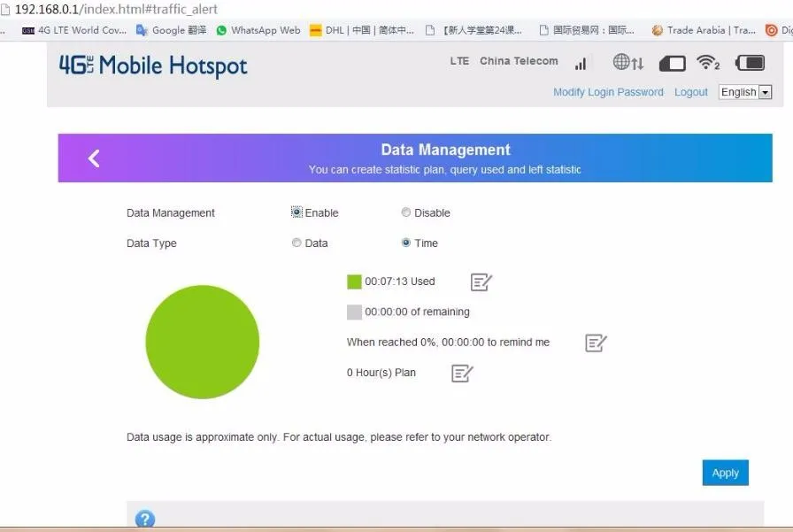Open the Google Translate bookmark
793x532 pixels.
[172, 30]
